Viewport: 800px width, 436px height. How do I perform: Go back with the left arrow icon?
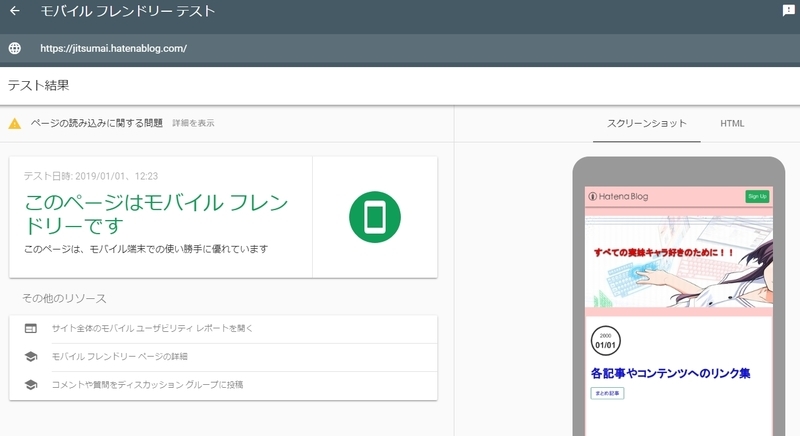coord(15,11)
